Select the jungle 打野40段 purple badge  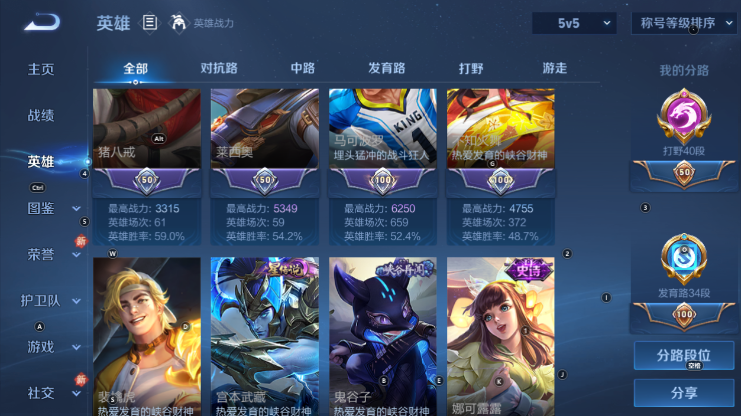coord(684,116)
